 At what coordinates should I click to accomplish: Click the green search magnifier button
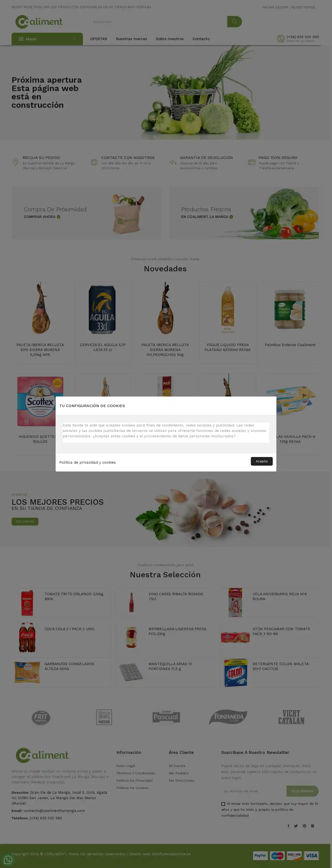[234, 22]
